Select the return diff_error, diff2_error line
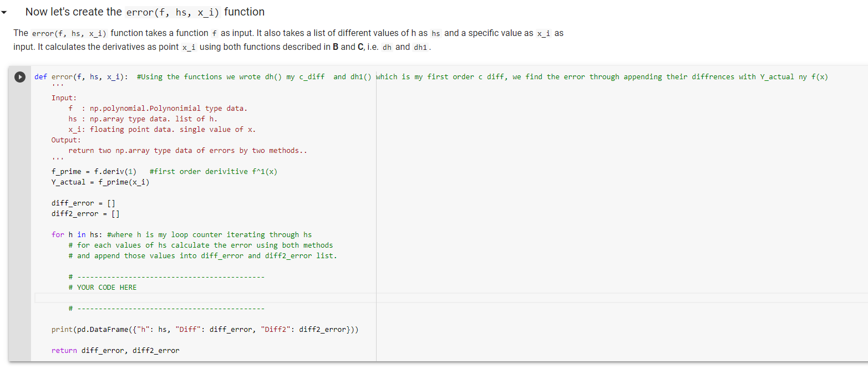The image size is (868, 369). (115, 350)
